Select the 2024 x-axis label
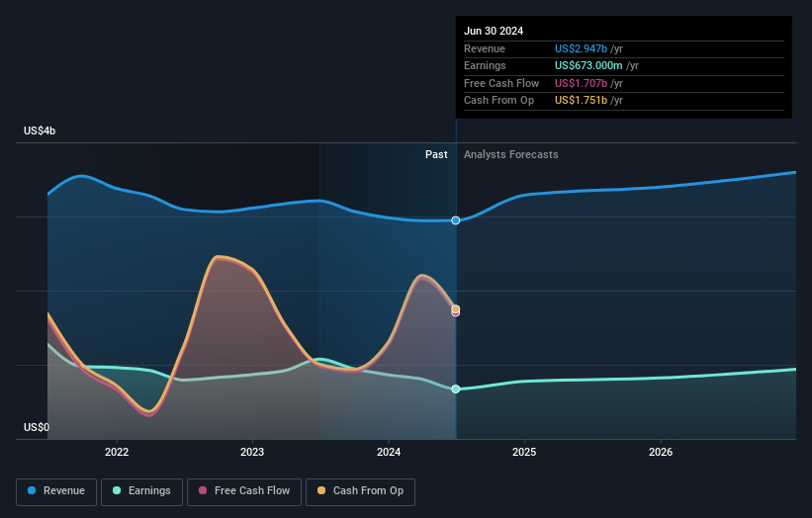Viewport: 812px width, 518px height. click(x=389, y=452)
